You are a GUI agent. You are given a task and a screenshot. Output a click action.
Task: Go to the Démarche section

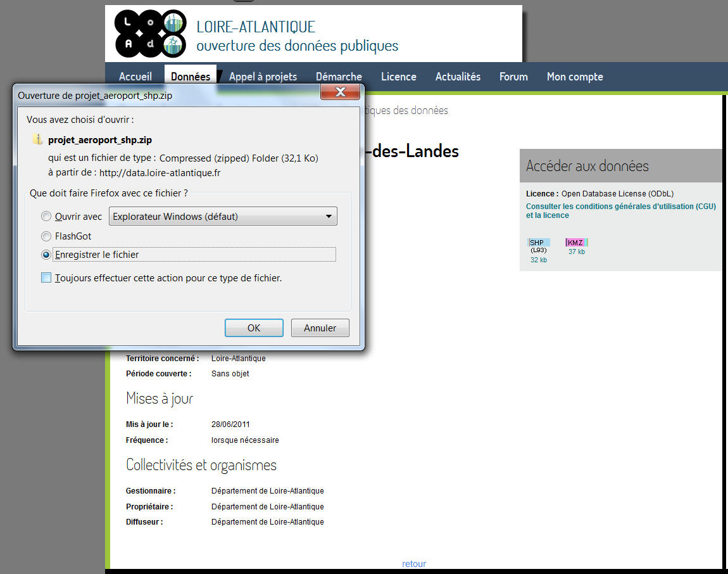[x=339, y=77]
